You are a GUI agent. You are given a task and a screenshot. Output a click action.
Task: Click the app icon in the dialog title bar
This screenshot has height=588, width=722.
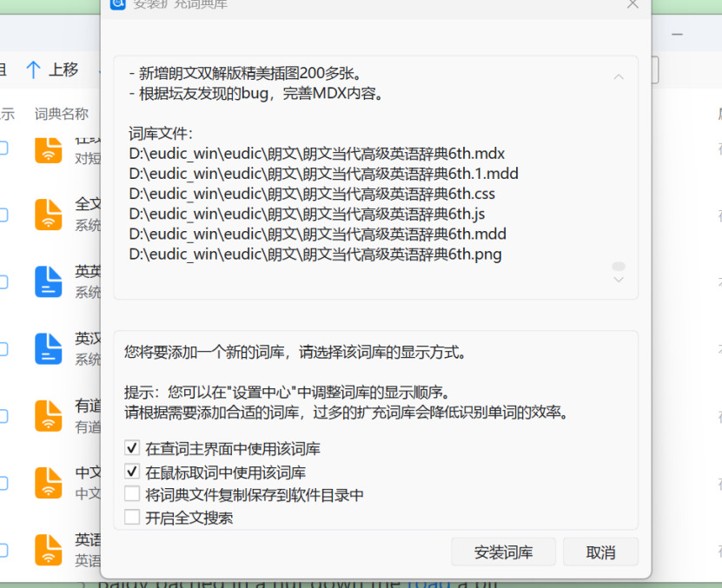coord(118,4)
